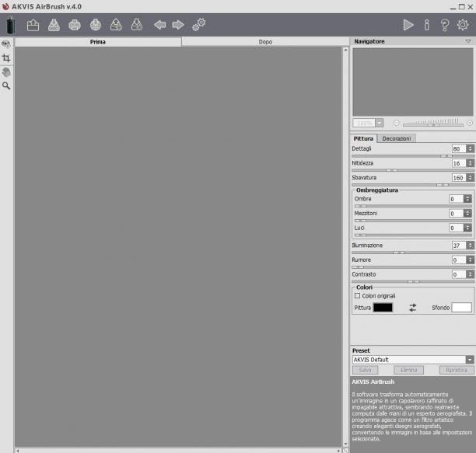Switch to the Prima tab
This screenshot has height=453, width=476.
[98, 42]
